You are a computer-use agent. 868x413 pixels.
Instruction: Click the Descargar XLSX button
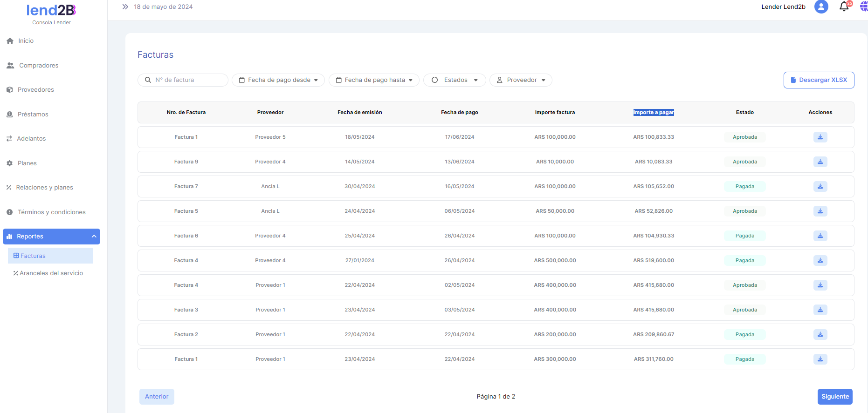pos(819,80)
